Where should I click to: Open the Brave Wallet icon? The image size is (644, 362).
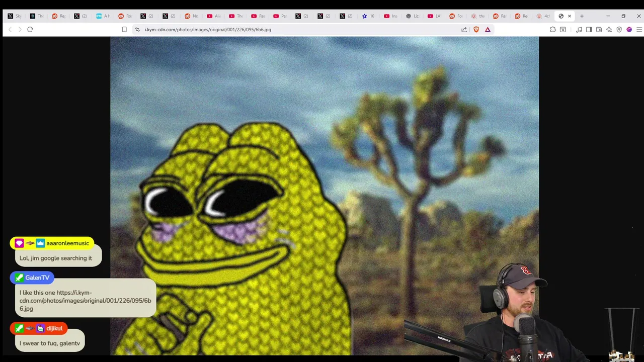tap(599, 30)
